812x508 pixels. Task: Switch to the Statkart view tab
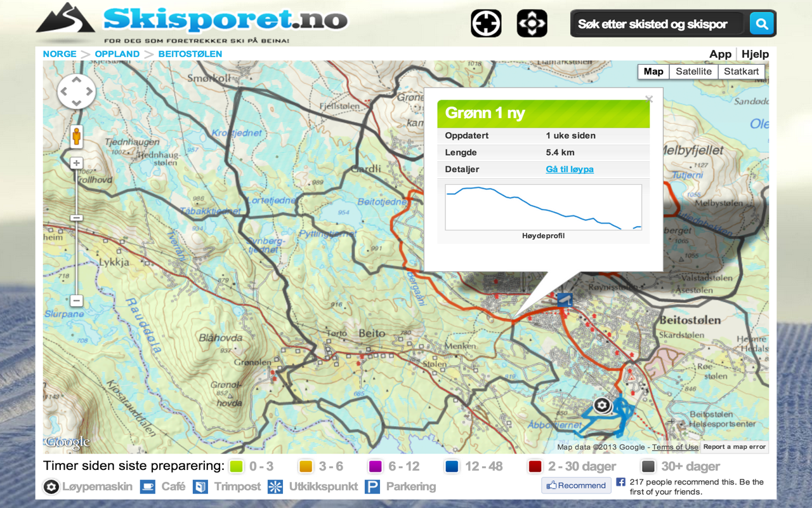(x=741, y=72)
